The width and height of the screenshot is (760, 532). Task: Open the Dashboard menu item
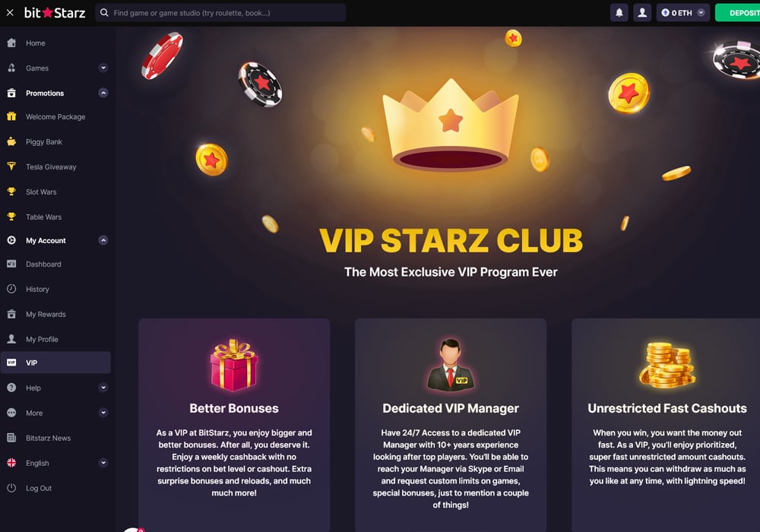tap(55, 264)
